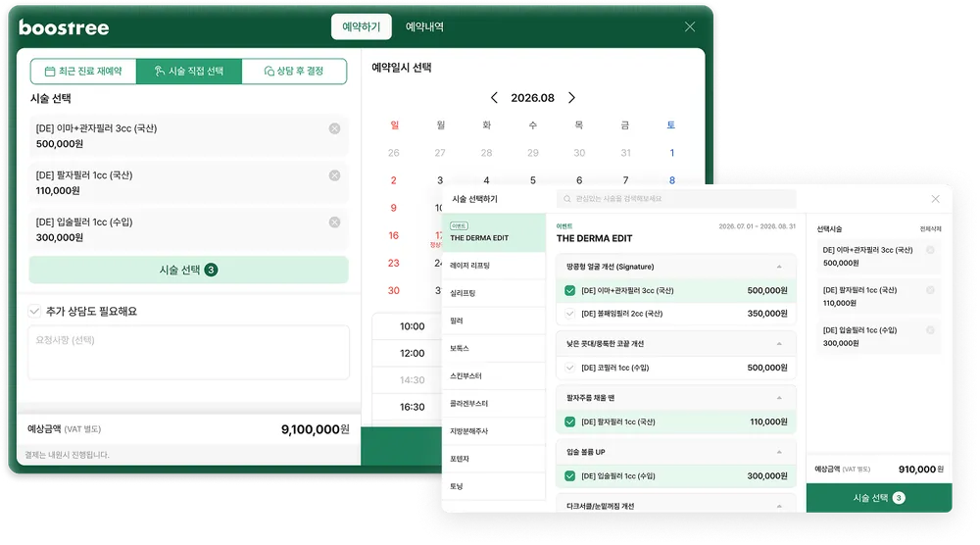This screenshot has height=545, width=980.
Task: Open the 보톡스 category
Action: [x=494, y=348]
